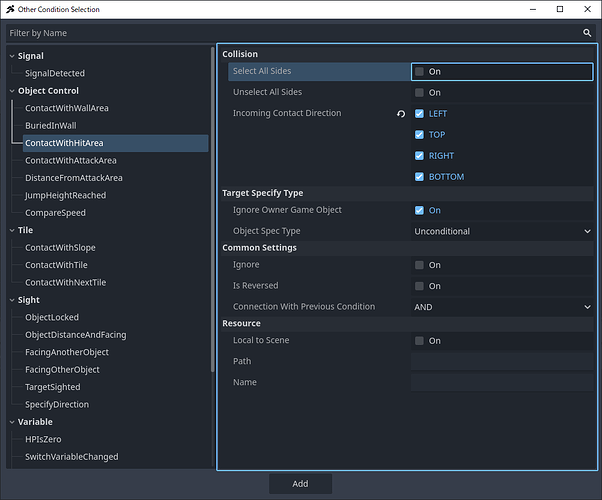Screen dimensions: 602x500
Task: Click the resource Name field
Action: 502,382
